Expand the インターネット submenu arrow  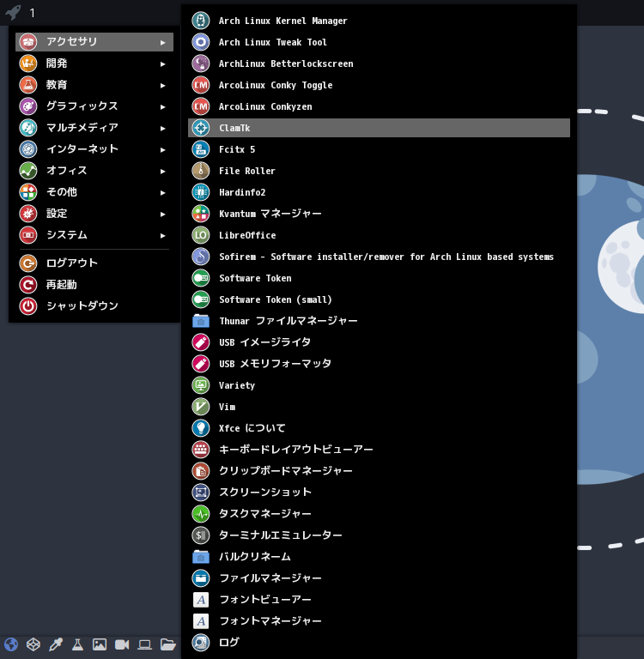163,149
